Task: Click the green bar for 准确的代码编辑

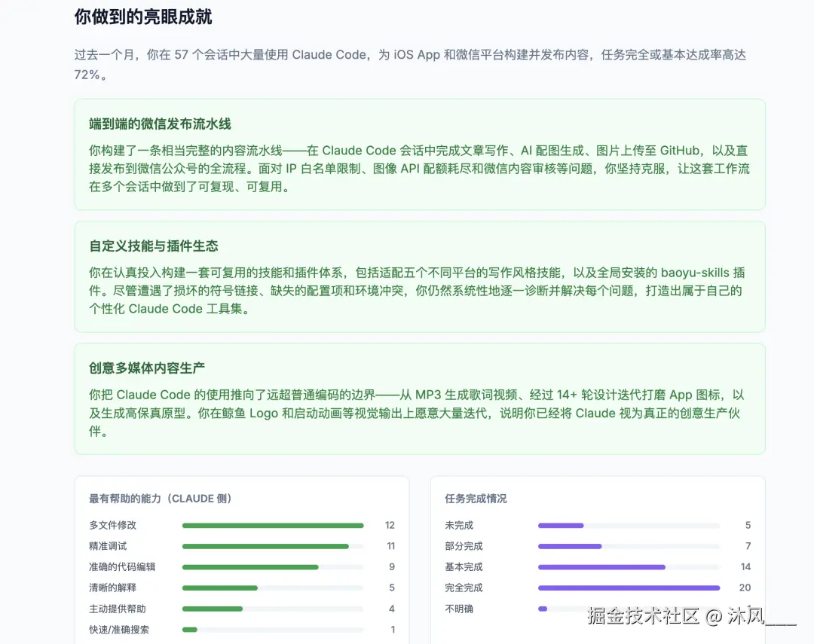Action: (250, 567)
